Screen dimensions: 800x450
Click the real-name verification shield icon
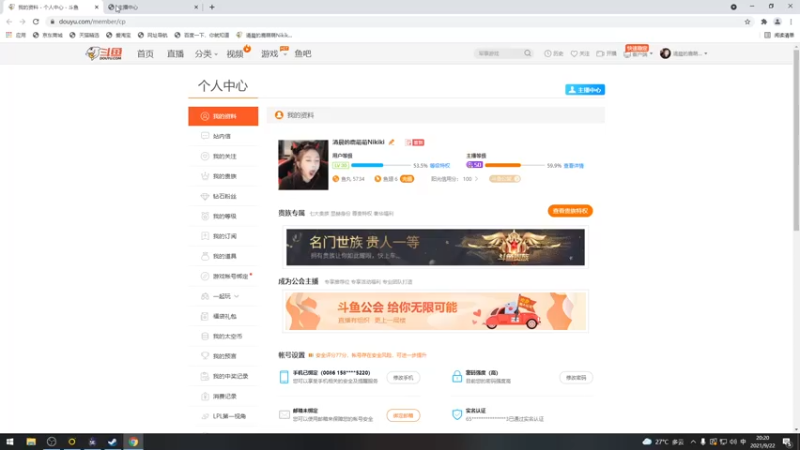(x=457, y=414)
